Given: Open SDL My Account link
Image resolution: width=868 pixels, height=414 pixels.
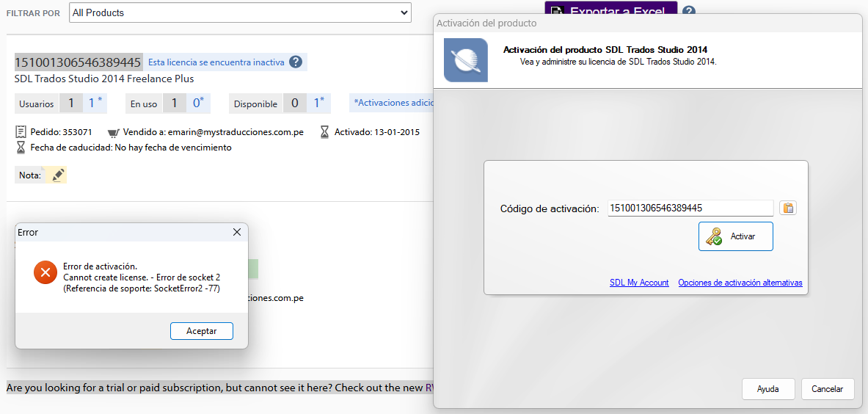Looking at the screenshot, I should (x=639, y=283).
